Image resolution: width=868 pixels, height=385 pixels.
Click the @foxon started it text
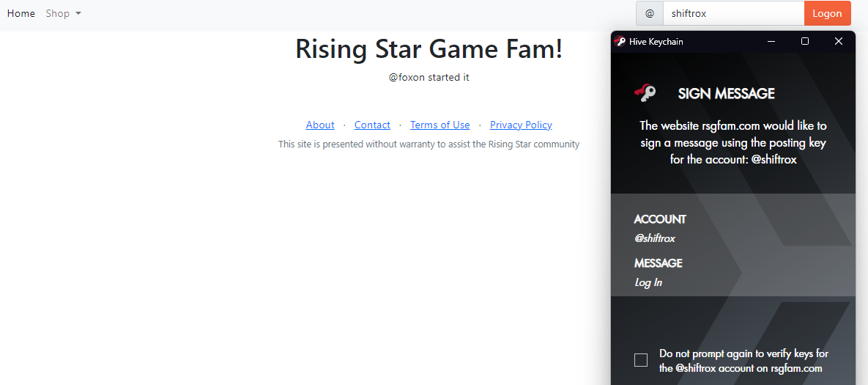point(429,77)
